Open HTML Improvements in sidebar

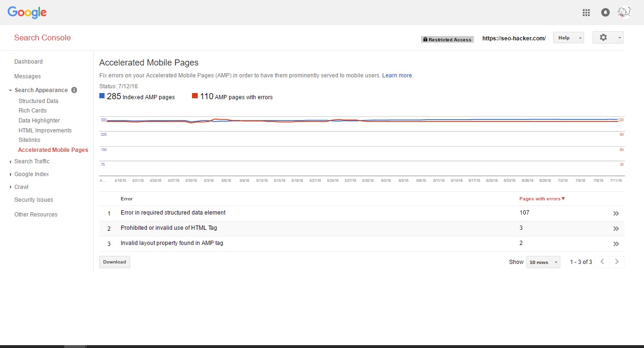[x=45, y=131]
